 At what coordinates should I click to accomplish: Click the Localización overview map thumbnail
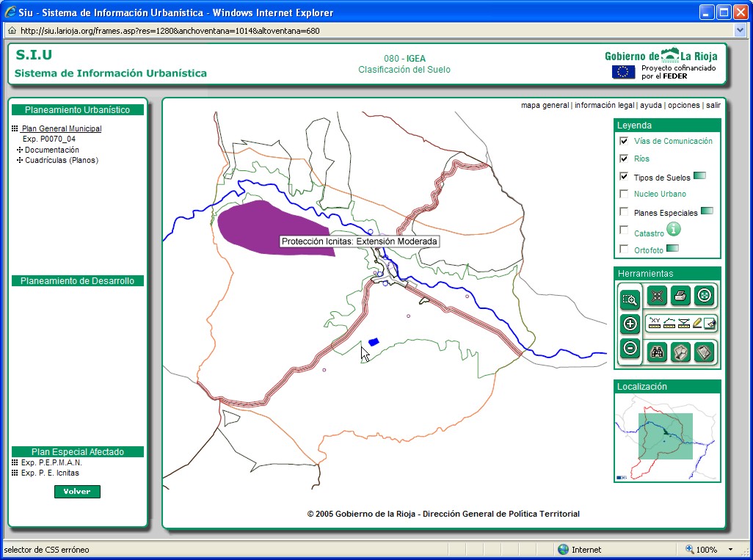667,437
